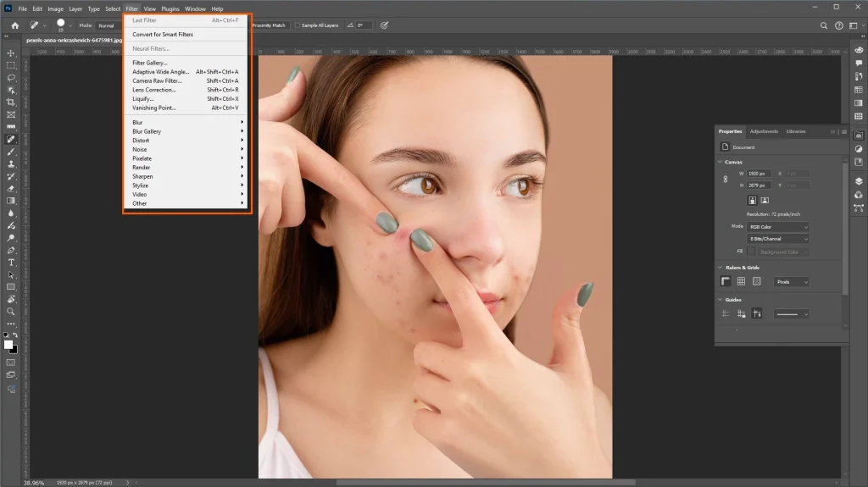Toggle the Sample All Layers checkbox
Image resolution: width=868 pixels, height=487 pixels.
click(x=298, y=25)
